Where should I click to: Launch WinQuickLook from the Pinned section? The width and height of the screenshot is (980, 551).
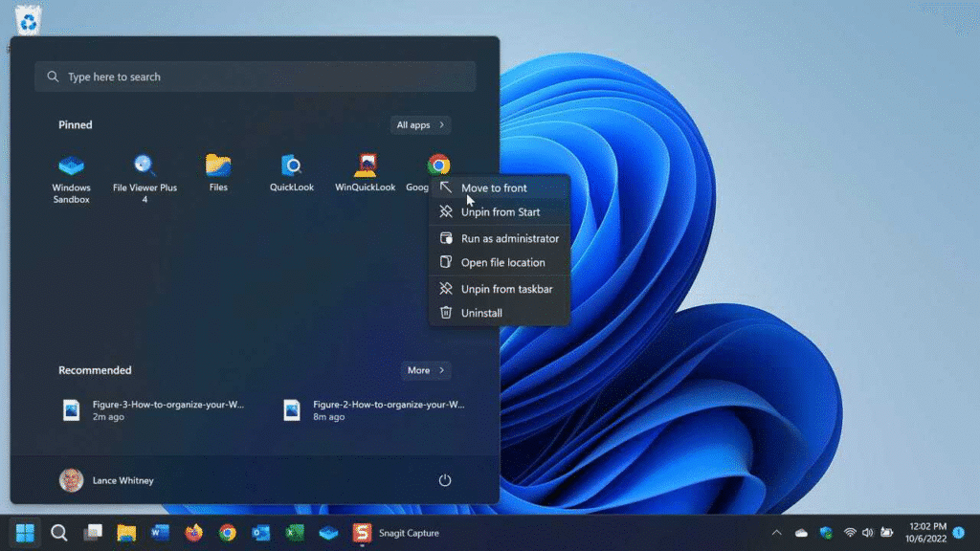(365, 172)
